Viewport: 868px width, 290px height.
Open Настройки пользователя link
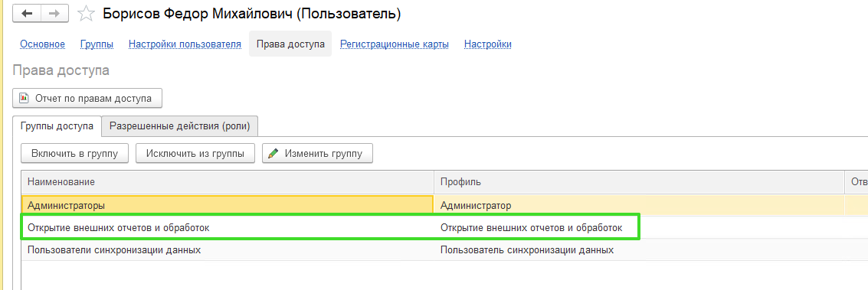[x=185, y=44]
